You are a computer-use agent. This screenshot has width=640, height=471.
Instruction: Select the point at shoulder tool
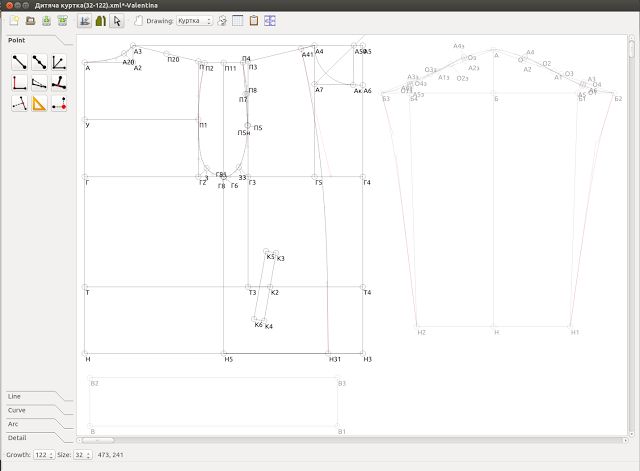39,83
